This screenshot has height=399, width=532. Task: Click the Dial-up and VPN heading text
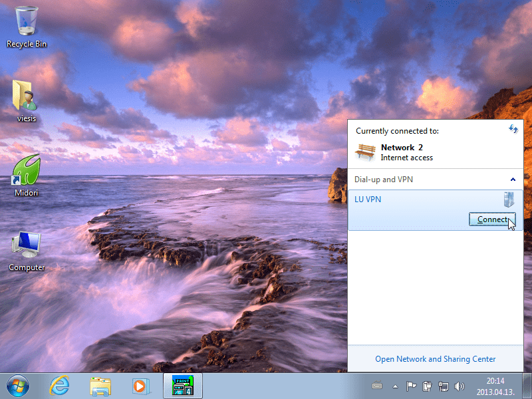[384, 180]
